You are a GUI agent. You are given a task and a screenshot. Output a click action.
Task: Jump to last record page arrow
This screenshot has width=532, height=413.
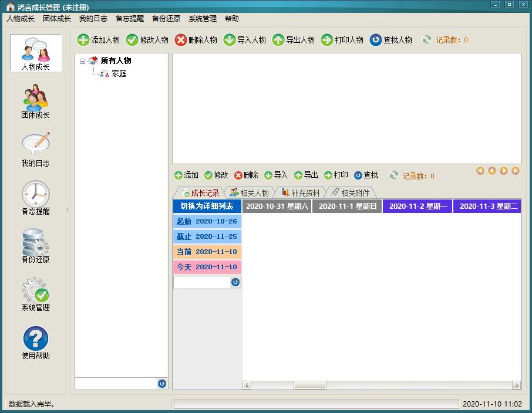point(516,171)
